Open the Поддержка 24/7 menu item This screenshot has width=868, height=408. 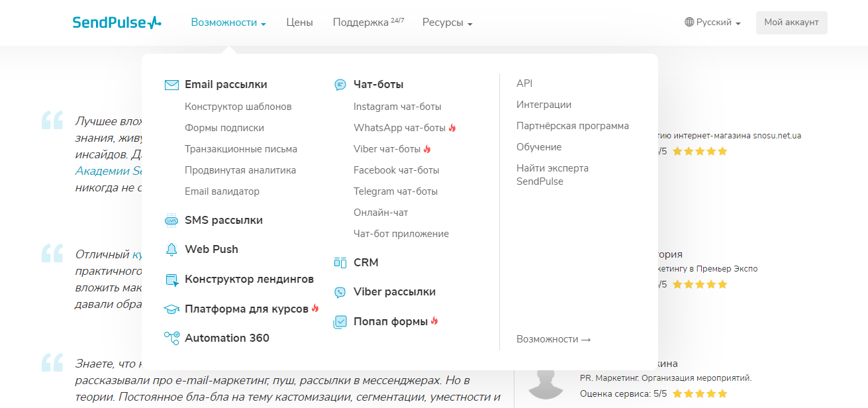[x=368, y=23]
